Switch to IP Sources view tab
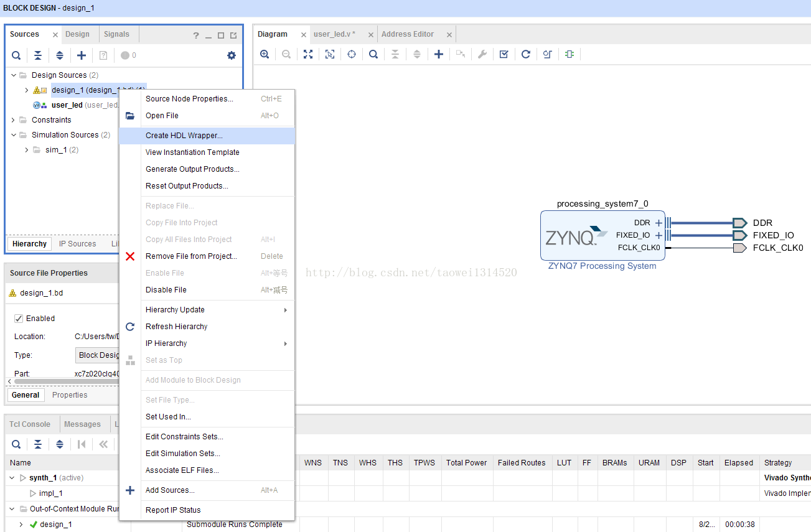The image size is (811, 532). click(x=78, y=244)
